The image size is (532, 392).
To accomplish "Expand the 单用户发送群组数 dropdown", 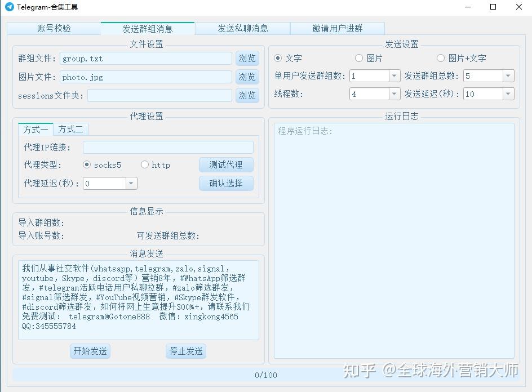I will pyautogui.click(x=394, y=76).
